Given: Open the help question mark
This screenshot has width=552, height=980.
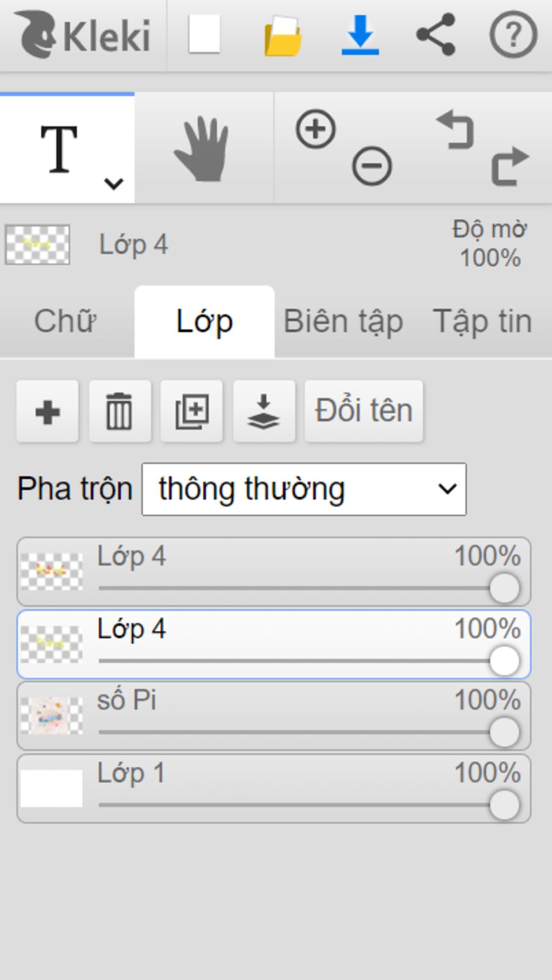Looking at the screenshot, I should [513, 35].
